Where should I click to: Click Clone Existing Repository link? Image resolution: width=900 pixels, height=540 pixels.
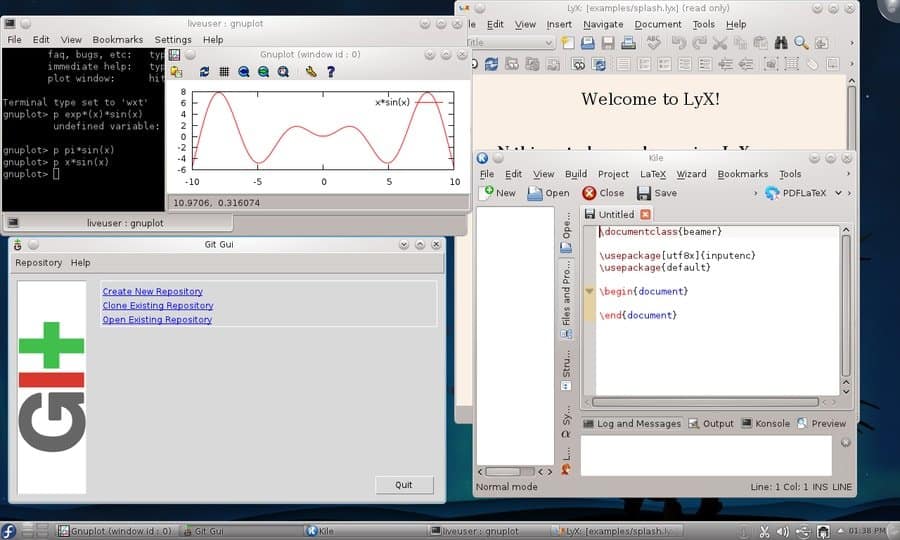click(158, 305)
